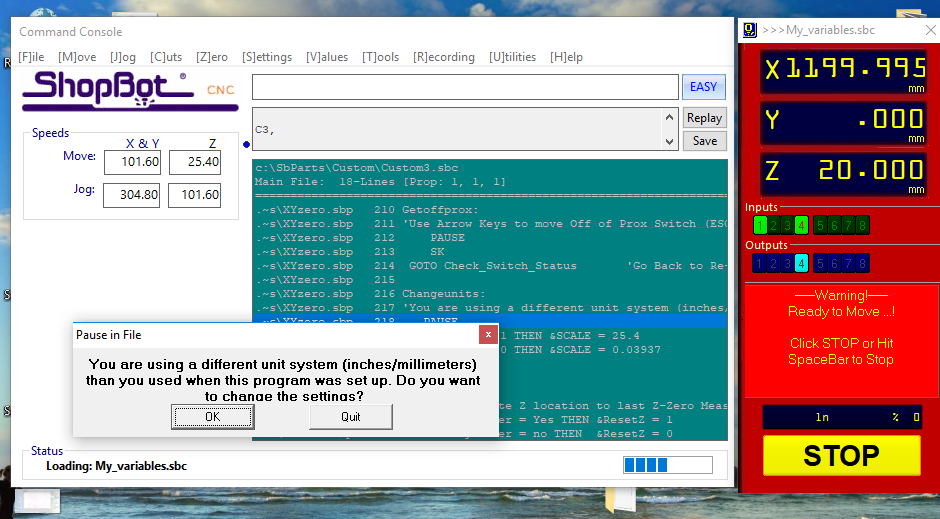940x519 pixels.
Task: Click Input 3 indicator
Action: pyautogui.click(x=788, y=225)
